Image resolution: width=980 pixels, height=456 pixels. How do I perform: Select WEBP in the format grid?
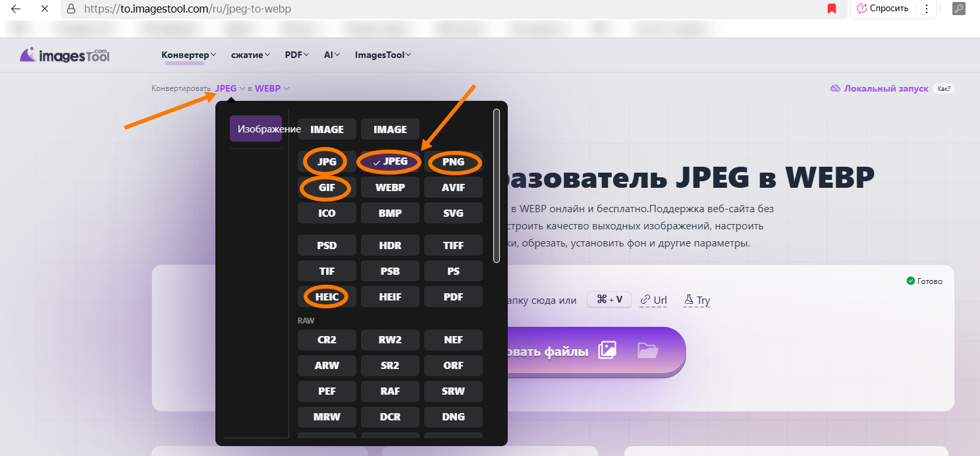click(390, 188)
